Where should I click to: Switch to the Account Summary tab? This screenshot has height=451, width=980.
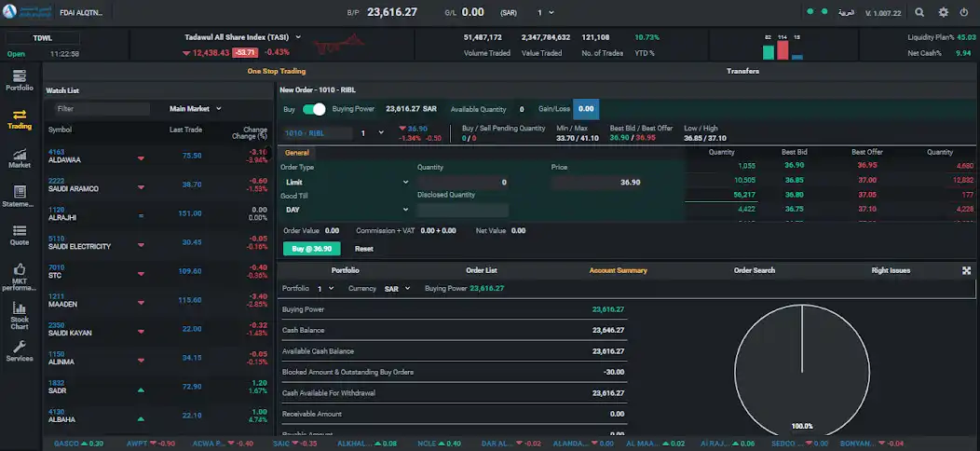(x=619, y=270)
